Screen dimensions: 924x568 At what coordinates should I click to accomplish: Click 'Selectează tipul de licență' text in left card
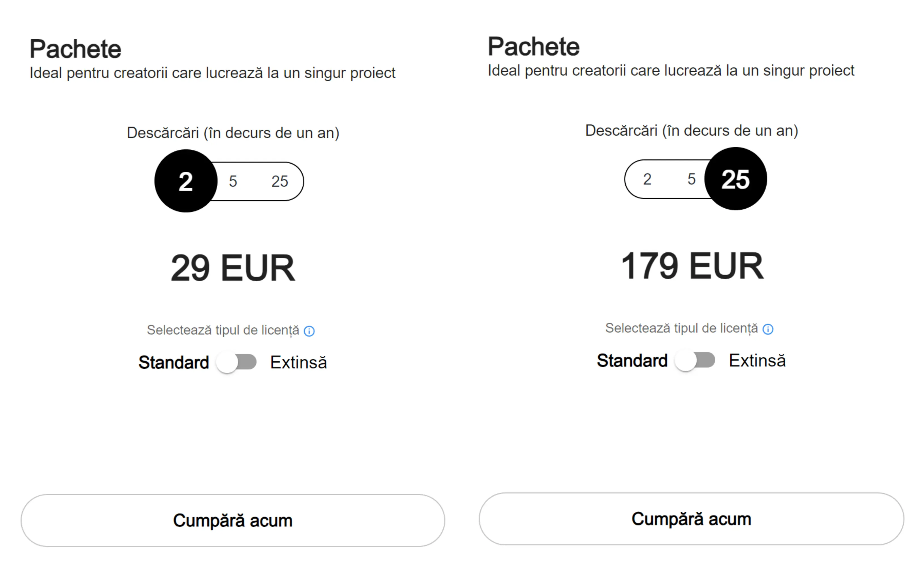click(223, 330)
